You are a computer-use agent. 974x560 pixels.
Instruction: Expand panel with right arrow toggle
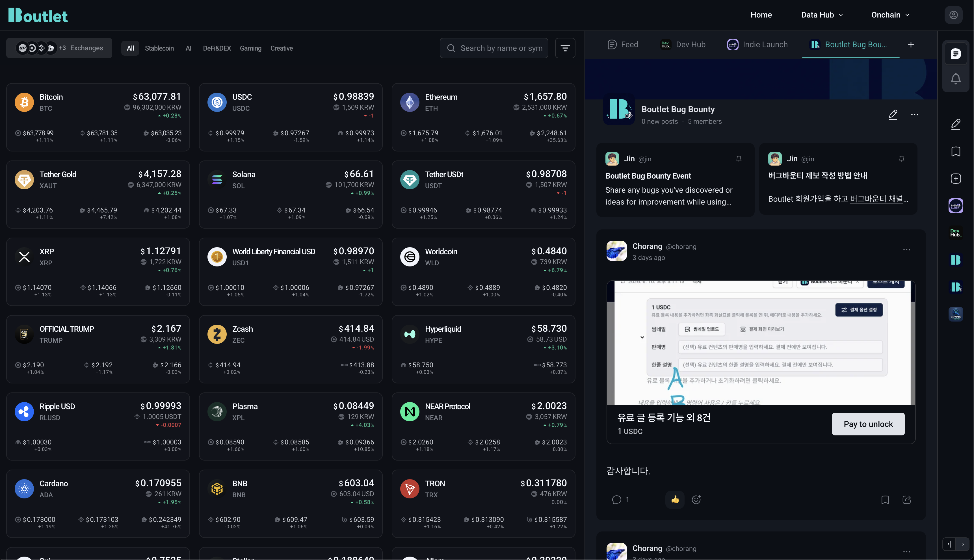962,544
